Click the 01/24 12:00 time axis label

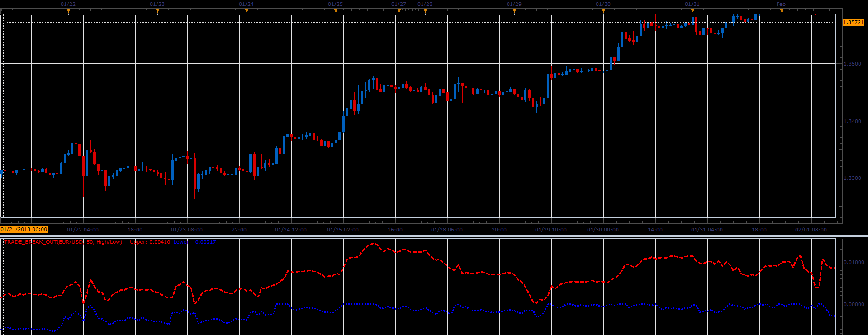pyautogui.click(x=291, y=230)
